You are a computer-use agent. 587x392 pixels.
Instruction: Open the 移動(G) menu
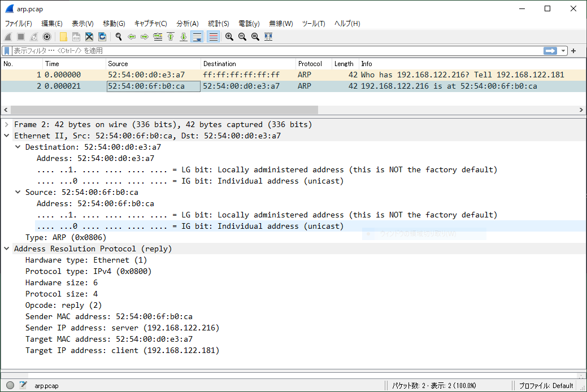[114, 24]
